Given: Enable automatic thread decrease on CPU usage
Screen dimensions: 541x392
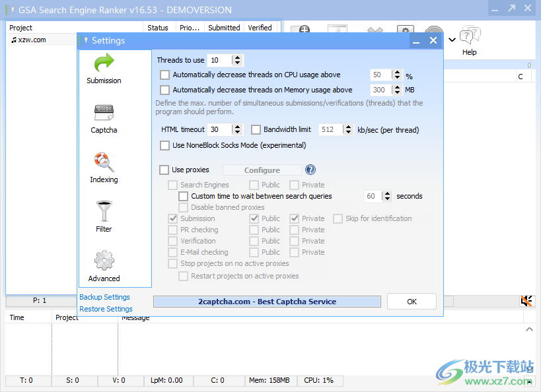Looking at the screenshot, I should pos(164,75).
